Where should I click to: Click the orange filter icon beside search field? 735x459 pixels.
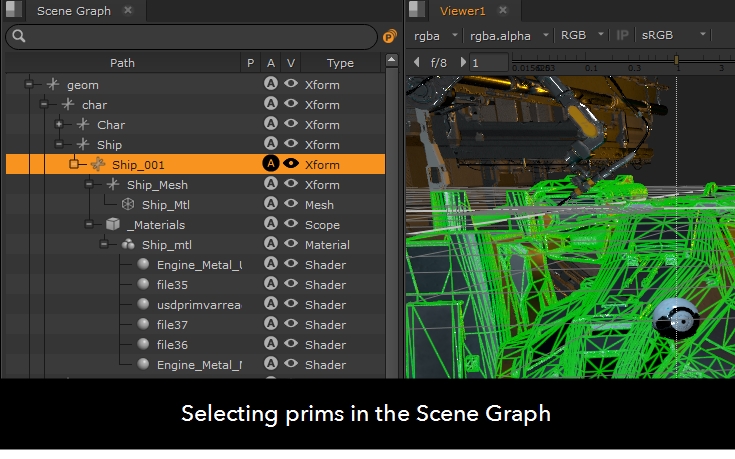coord(389,37)
